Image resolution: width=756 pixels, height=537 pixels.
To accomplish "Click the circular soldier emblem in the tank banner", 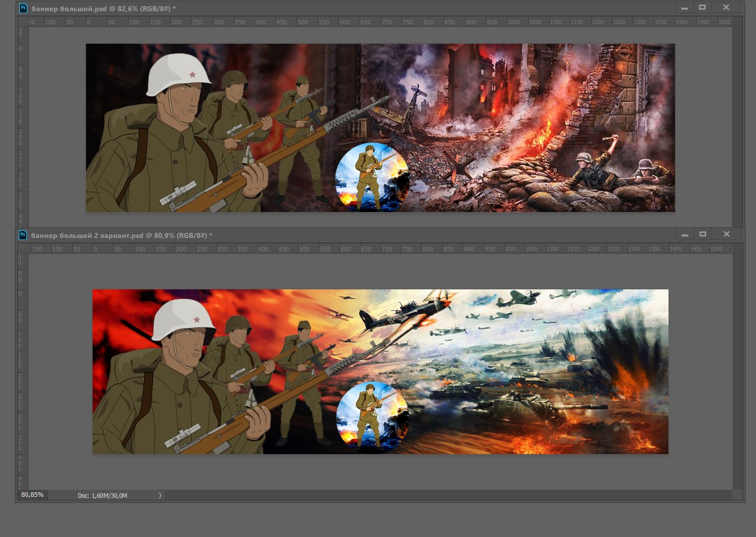I will [x=372, y=416].
